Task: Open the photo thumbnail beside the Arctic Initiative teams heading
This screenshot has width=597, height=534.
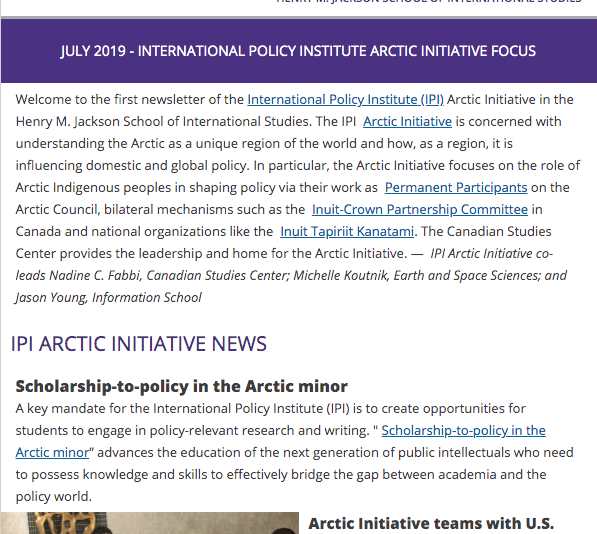Action: [x=150, y=523]
